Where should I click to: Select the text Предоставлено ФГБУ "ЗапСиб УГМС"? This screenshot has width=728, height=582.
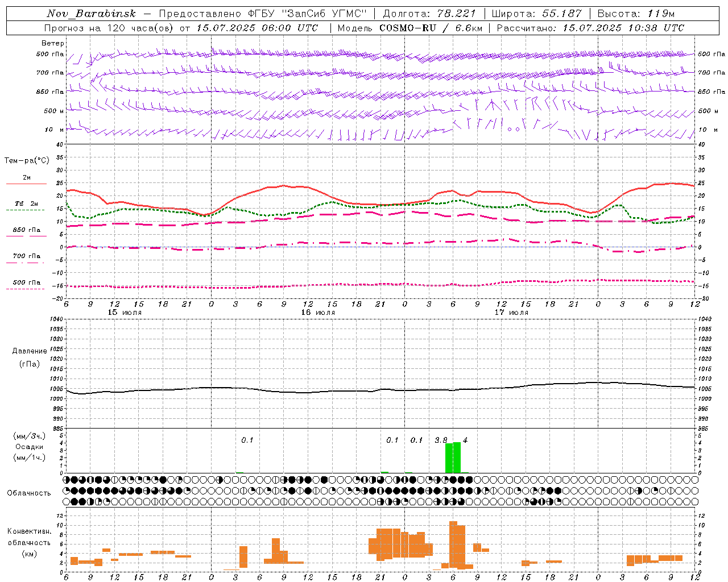[x=262, y=14]
